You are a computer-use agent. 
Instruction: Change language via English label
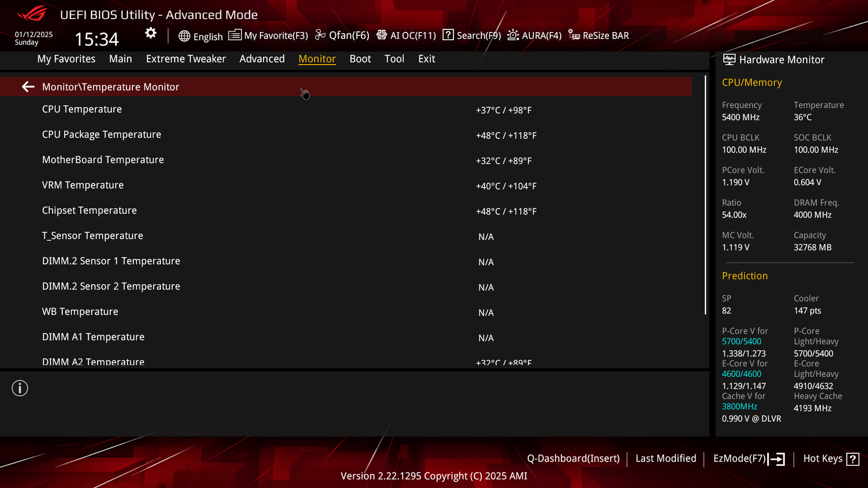[x=208, y=37]
